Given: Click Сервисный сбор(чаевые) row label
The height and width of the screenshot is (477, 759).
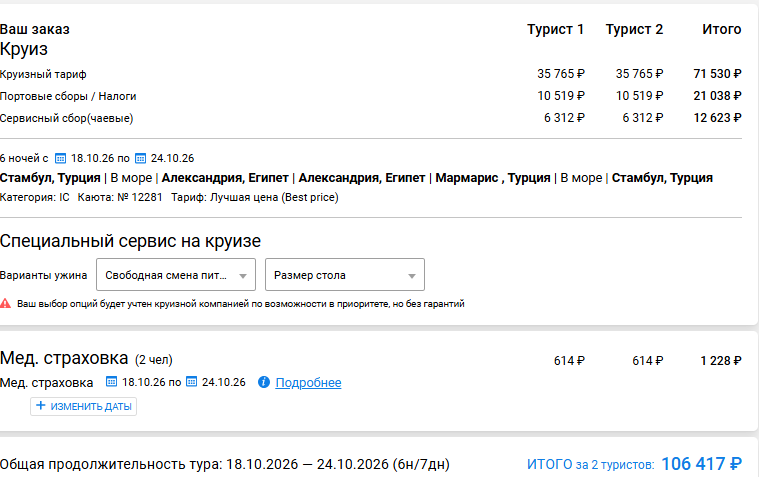Looking at the screenshot, I should pos(67,118).
